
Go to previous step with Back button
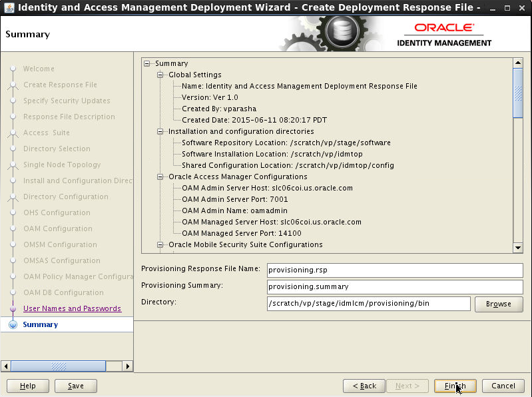click(364, 386)
